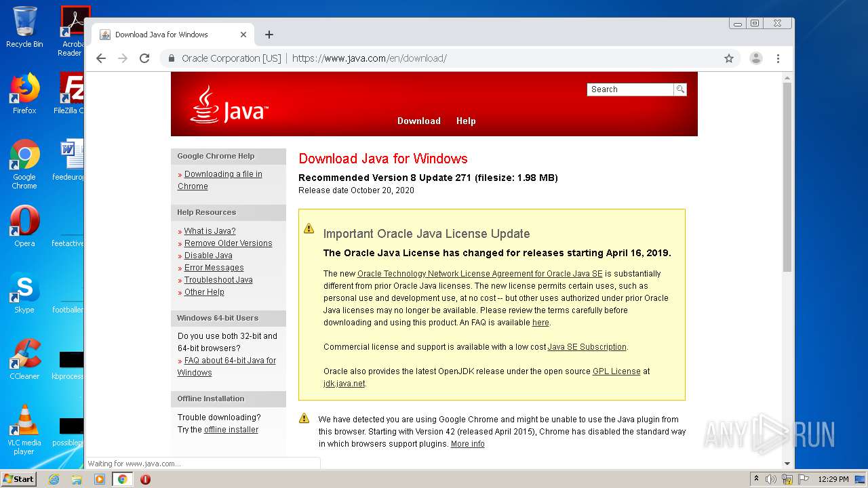Launch Firefox from the desktop

coord(24,94)
